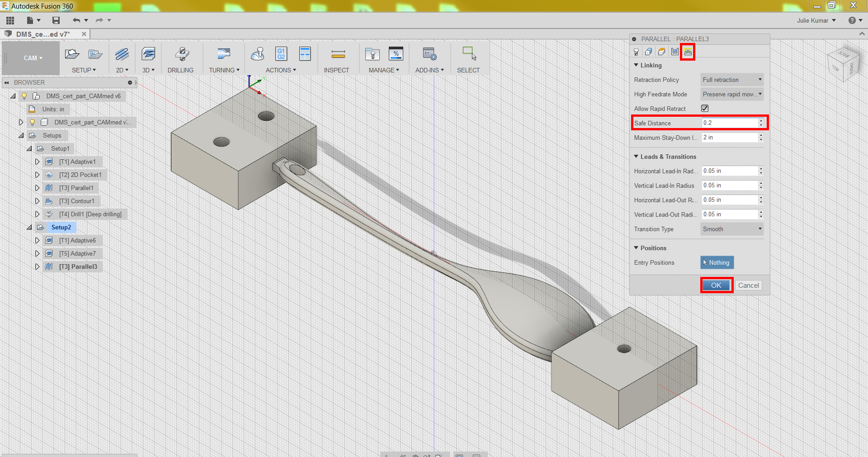Open the ADD-INS dropdown menu
Image resolution: width=868 pixels, height=457 pixels.
429,70
